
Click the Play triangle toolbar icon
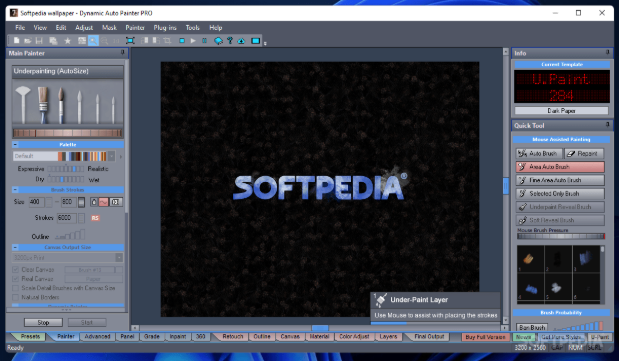(x=193, y=40)
